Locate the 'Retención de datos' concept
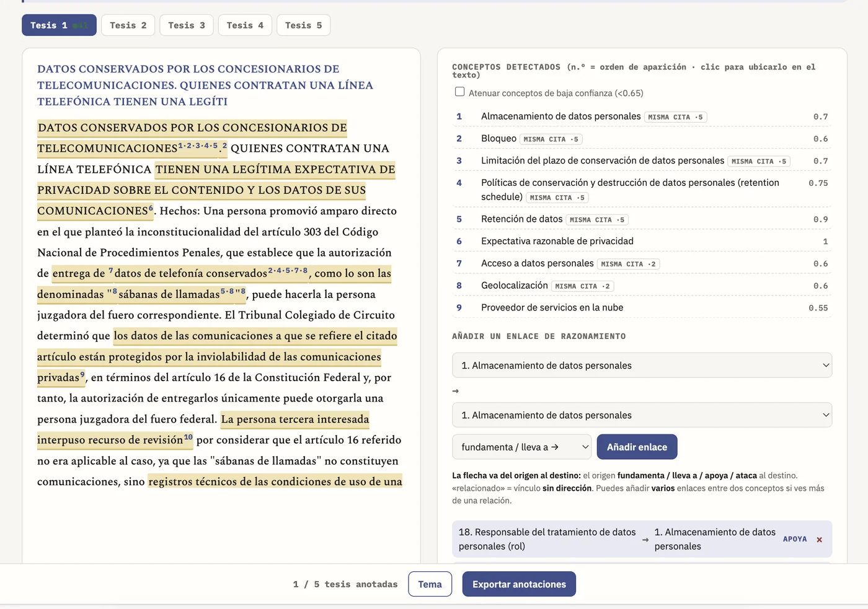The width and height of the screenshot is (868, 609). [x=642, y=219]
